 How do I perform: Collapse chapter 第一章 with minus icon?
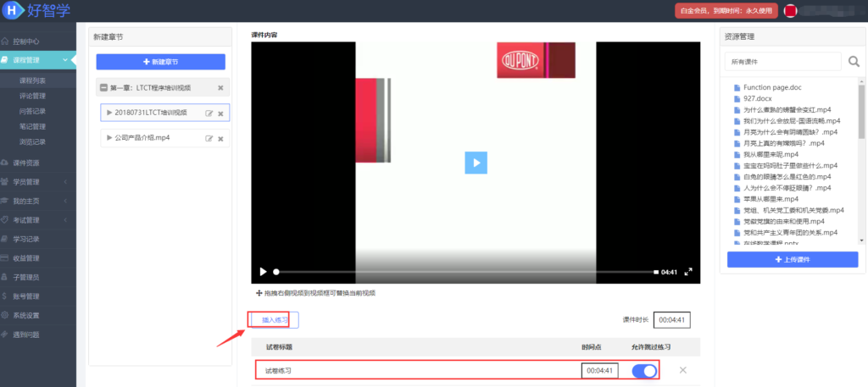[103, 88]
